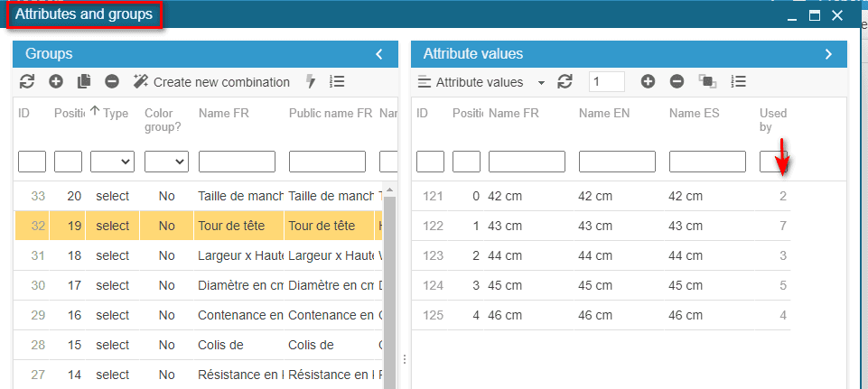This screenshot has width=868, height=389.
Task: Click numbered list icon in Groups toolbar
Action: click(x=337, y=82)
